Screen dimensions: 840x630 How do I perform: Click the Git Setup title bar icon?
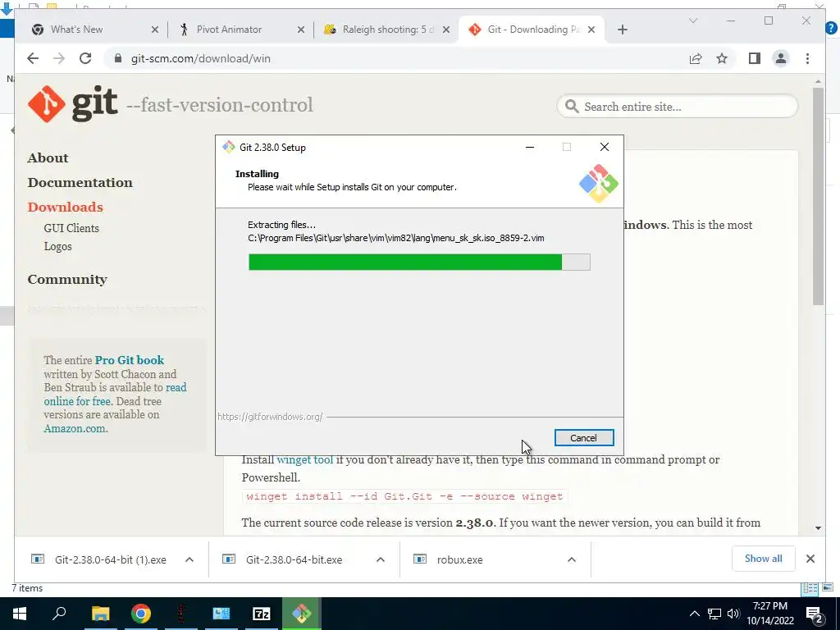[229, 148]
